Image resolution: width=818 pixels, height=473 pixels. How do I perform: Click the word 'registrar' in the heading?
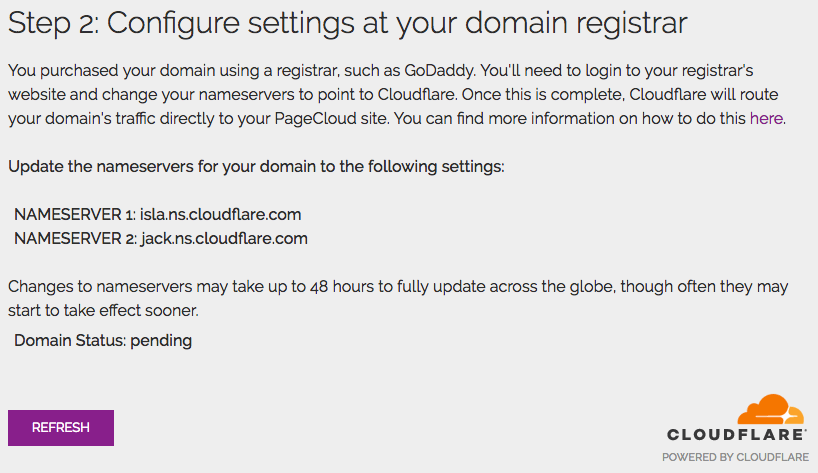pyautogui.click(x=638, y=23)
